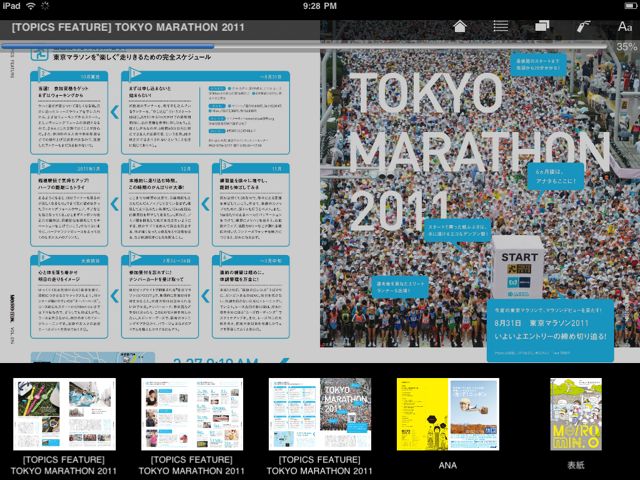Open the runner photos page thumbnail
The width and height of the screenshot is (640, 480).
pos(192,414)
